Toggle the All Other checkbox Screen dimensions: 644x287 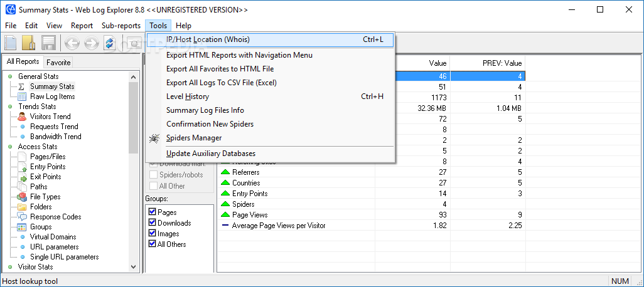point(153,185)
